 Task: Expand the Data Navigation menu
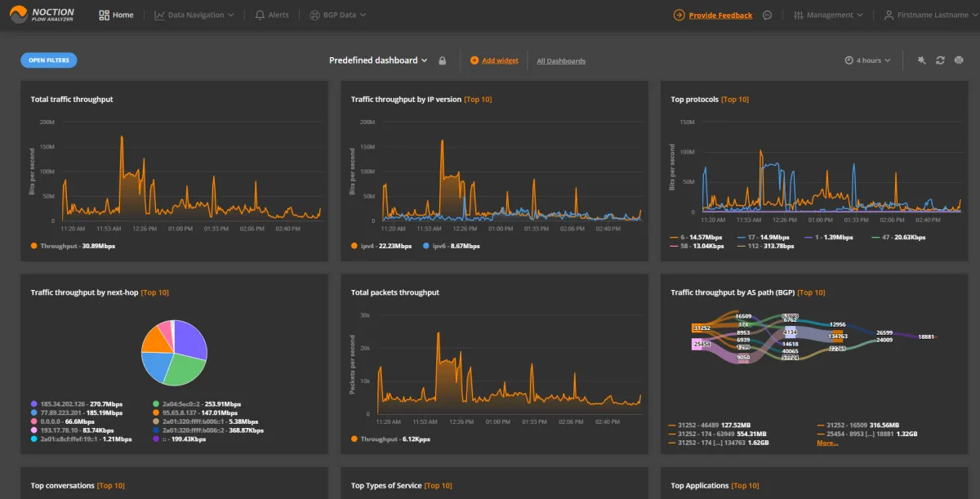point(194,15)
